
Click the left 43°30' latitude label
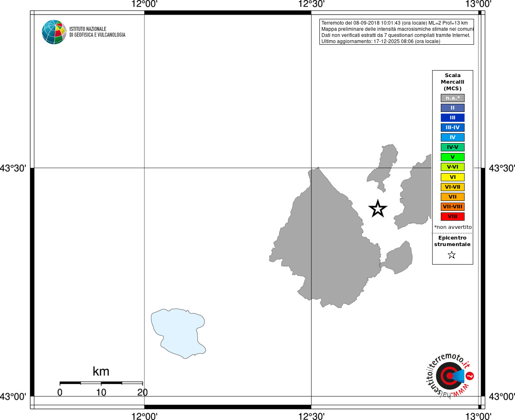13,168
